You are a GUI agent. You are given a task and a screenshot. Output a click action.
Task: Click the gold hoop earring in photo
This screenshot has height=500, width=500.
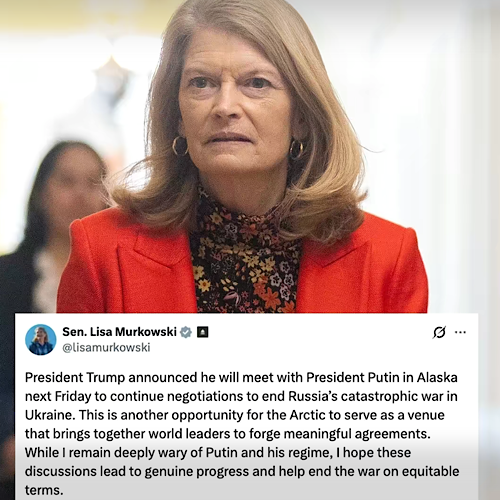pos(180,146)
